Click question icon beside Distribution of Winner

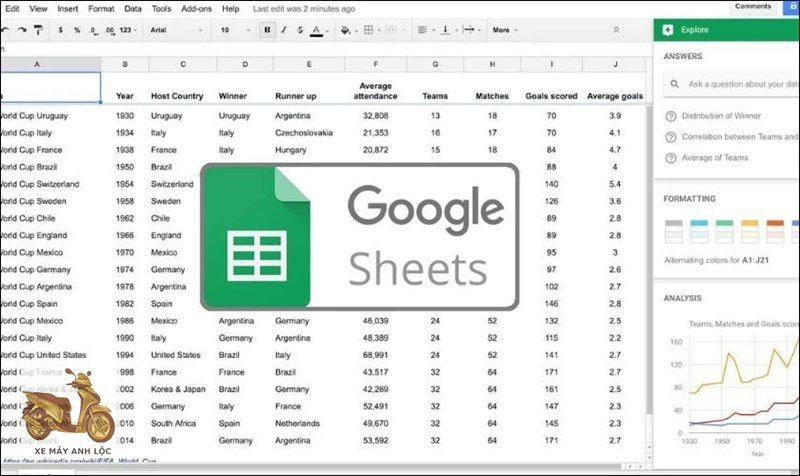pos(671,116)
